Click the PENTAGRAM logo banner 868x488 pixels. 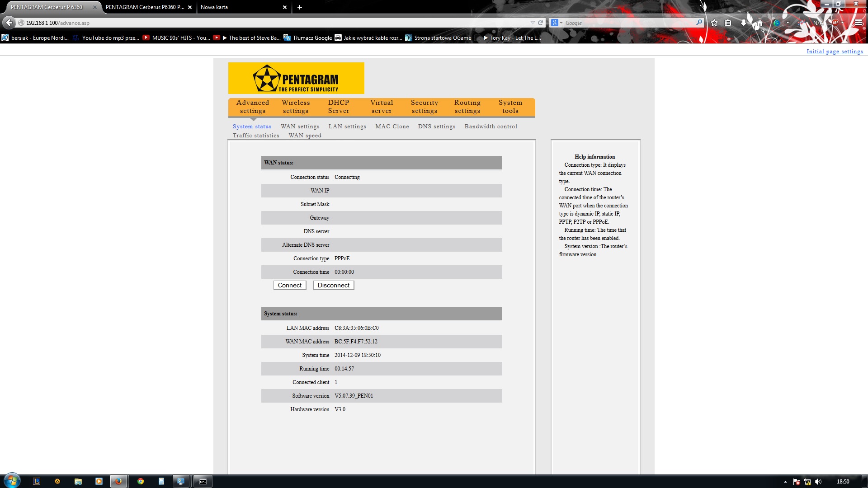296,78
